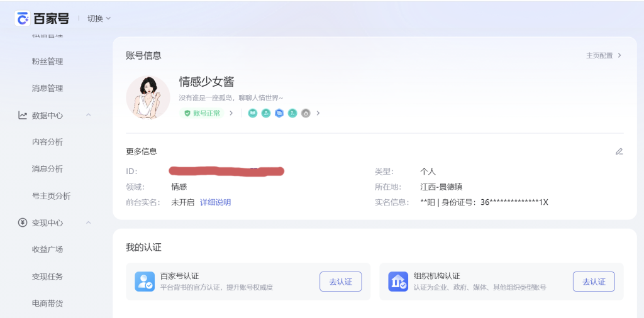
Task: Open 粉丝管理 in the sidebar
Action: pos(47,62)
